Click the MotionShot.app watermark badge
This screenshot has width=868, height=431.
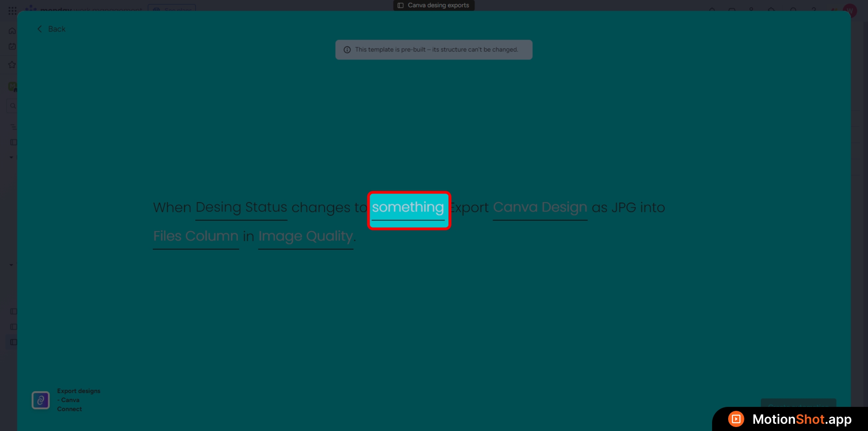[790, 419]
